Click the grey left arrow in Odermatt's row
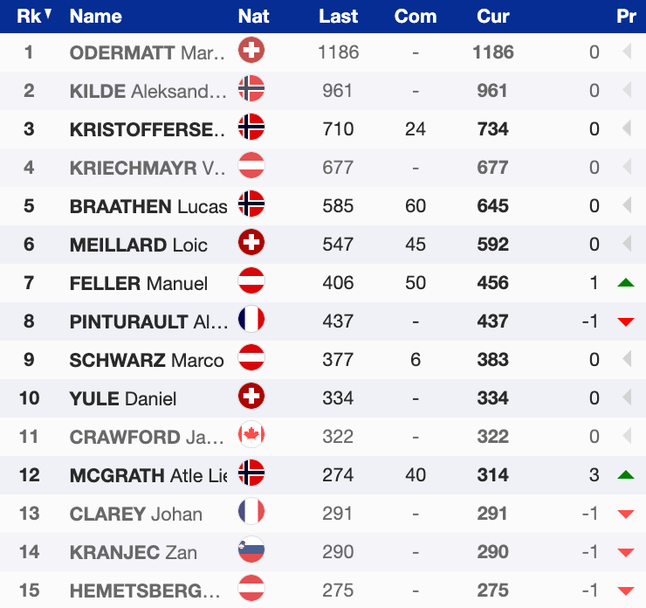Screen dimensions: 646x608 point(627,52)
